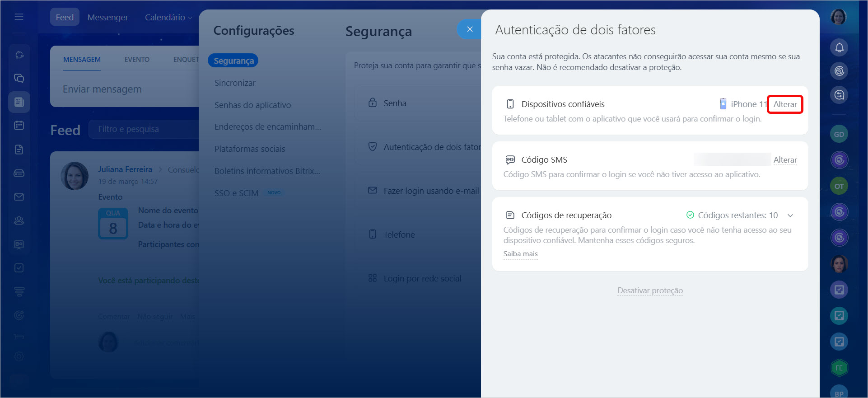Open the user profile avatar at top right
The height and width of the screenshot is (398, 868).
coord(839,17)
